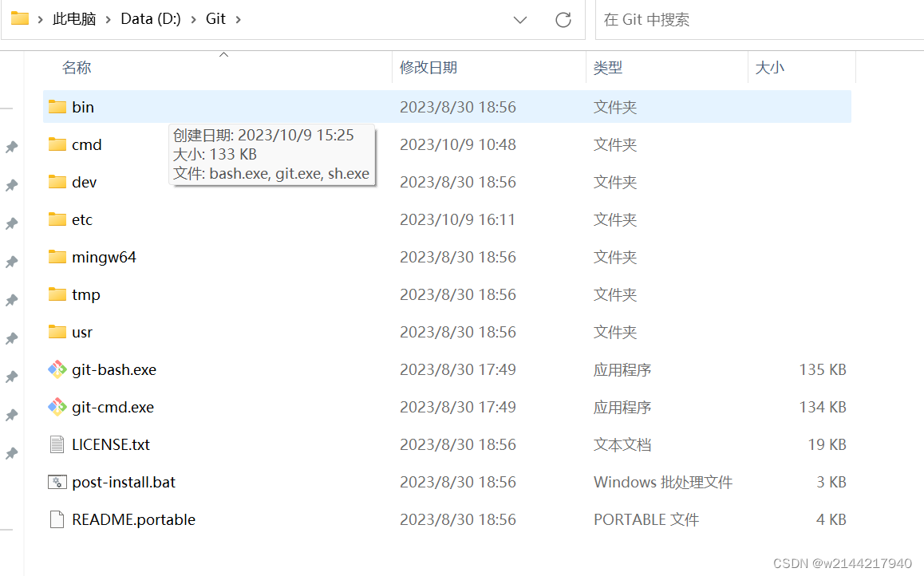Click the refresh icon in address bar

pos(563,19)
